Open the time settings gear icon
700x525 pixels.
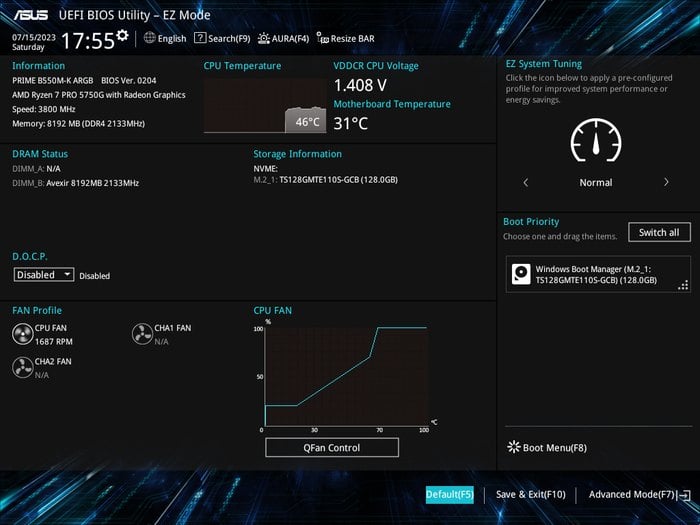122,35
